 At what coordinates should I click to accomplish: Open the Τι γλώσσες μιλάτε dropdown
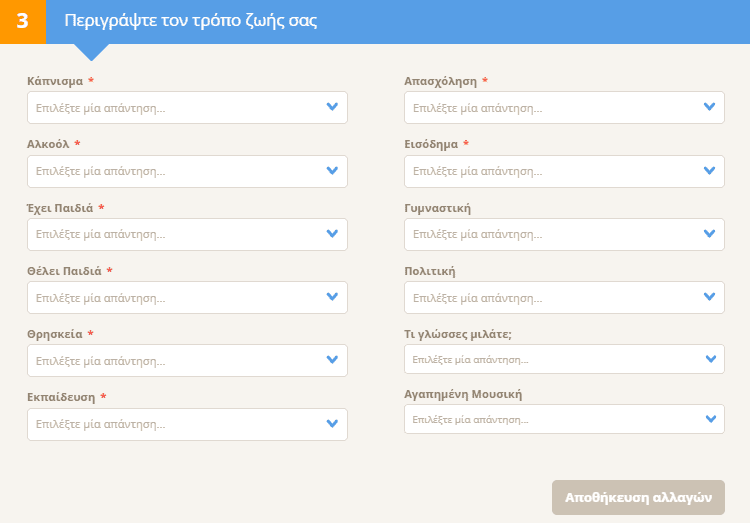pos(564,359)
